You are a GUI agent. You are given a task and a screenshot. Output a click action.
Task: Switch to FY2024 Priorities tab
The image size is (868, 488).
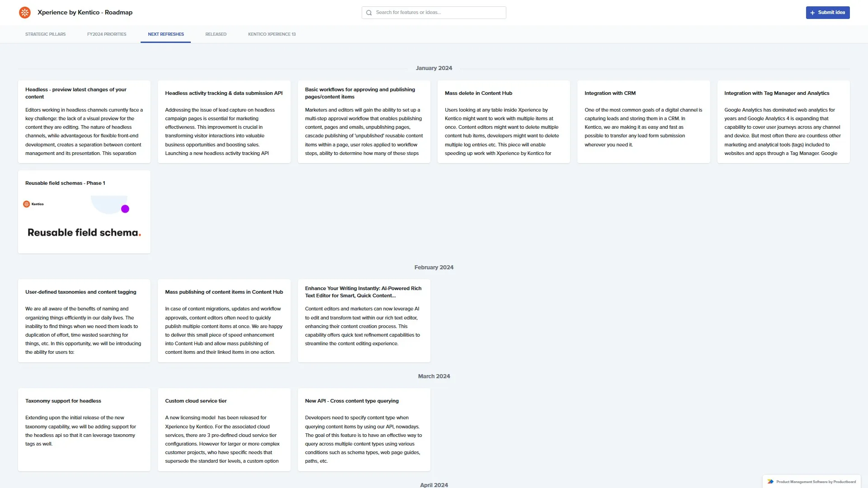point(107,34)
